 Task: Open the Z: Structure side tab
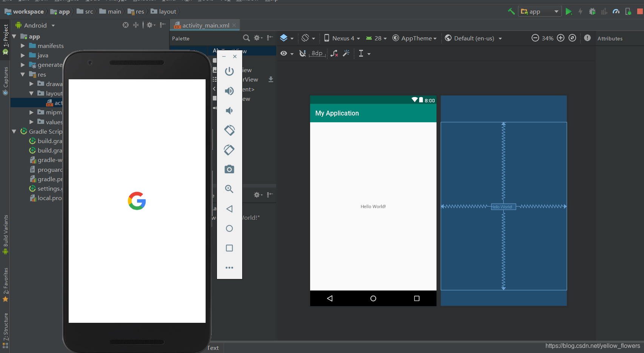pyautogui.click(x=5, y=331)
